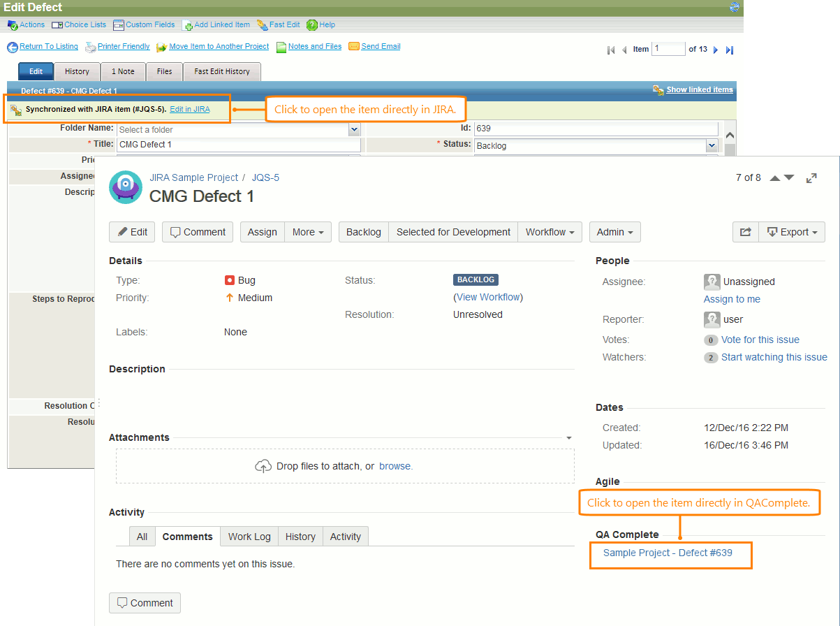Open the More dropdown in JIRA

point(308,232)
